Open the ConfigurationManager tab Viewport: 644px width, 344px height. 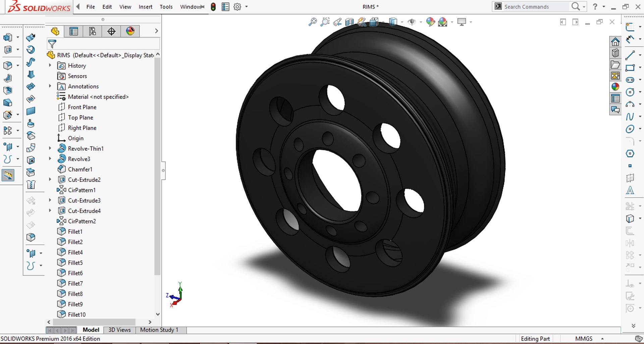tap(92, 31)
